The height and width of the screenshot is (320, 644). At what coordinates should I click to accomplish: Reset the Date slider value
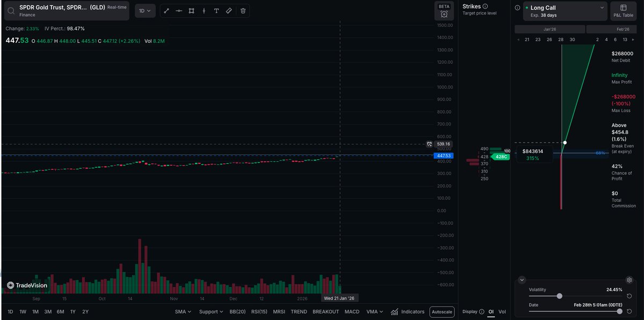pos(629,311)
